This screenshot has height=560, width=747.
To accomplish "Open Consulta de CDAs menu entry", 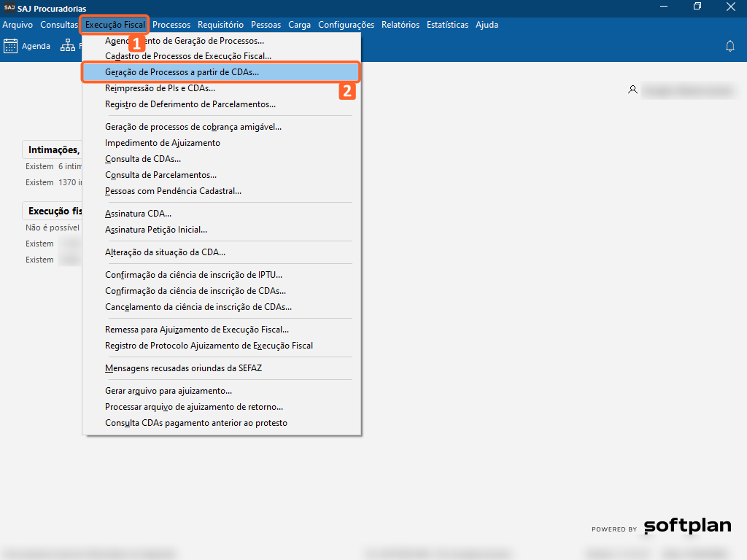I will coord(143,159).
